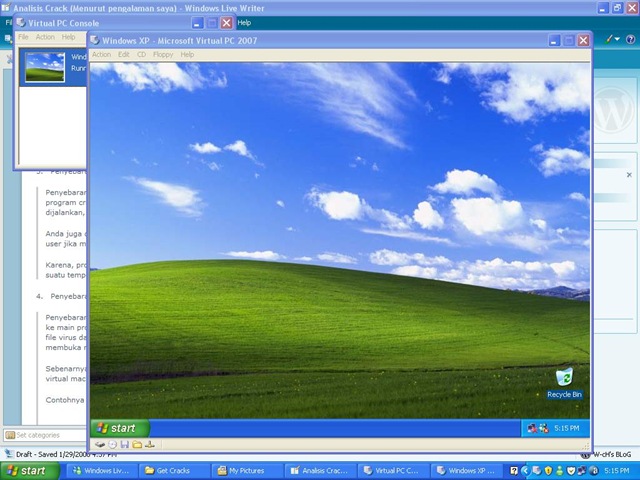Click the shared folder icon in VM status bar

(137, 444)
